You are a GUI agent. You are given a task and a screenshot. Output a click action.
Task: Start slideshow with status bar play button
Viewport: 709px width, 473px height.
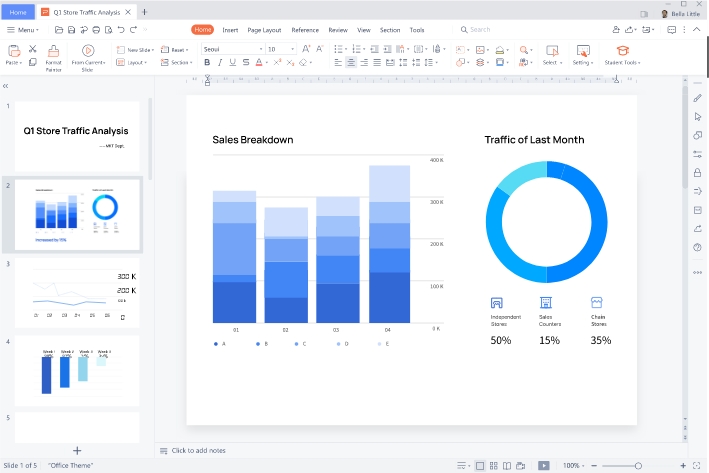pos(543,465)
